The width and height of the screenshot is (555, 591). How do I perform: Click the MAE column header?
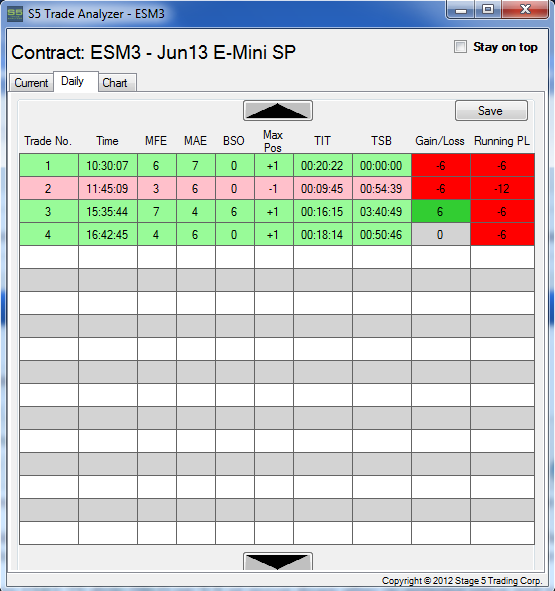coord(195,141)
